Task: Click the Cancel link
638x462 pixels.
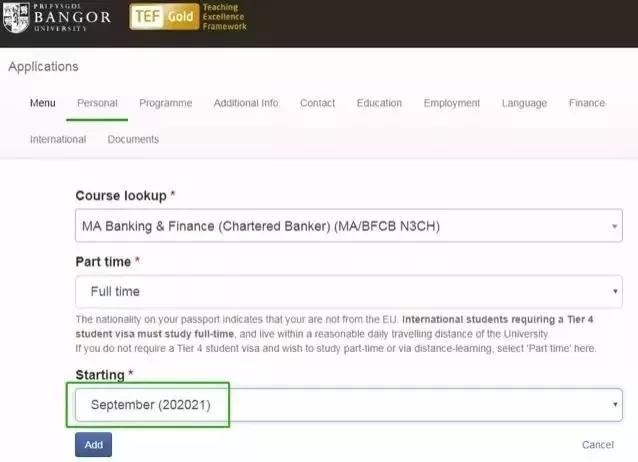Action: [x=597, y=445]
